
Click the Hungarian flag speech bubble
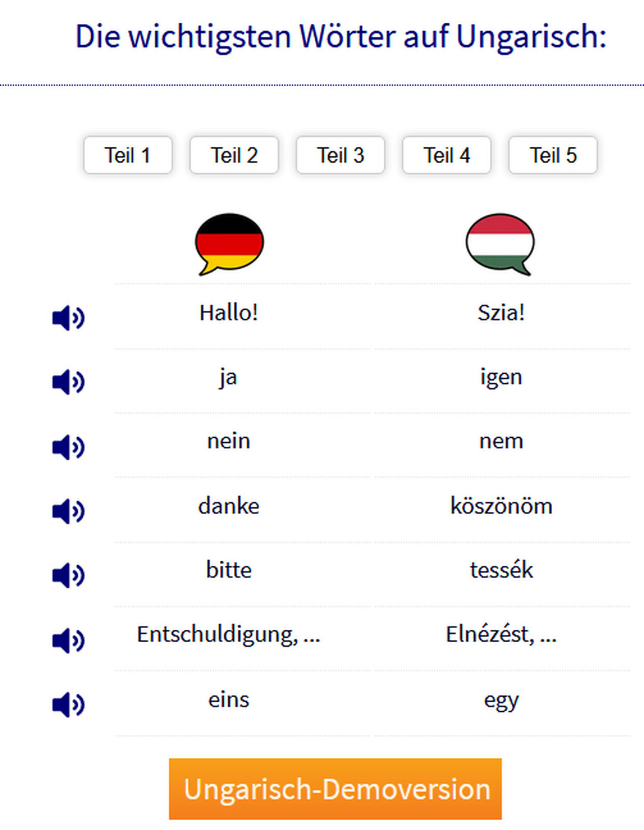500,244
